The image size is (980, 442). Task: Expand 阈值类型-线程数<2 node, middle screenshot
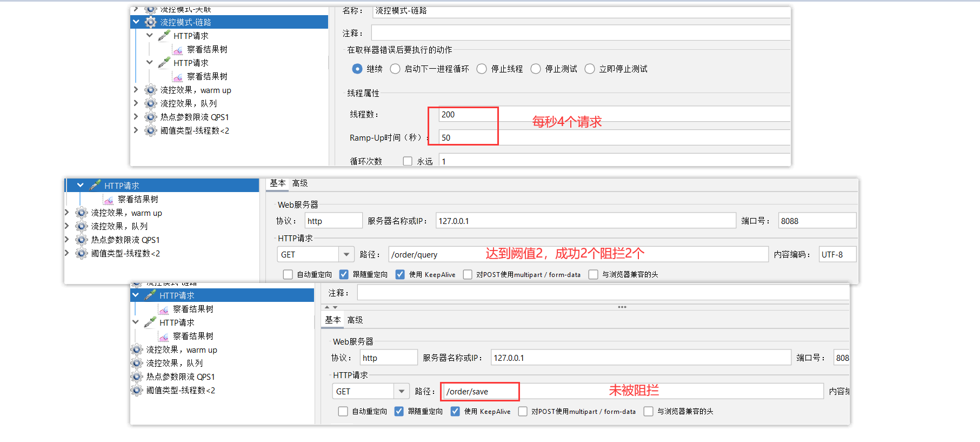point(66,253)
